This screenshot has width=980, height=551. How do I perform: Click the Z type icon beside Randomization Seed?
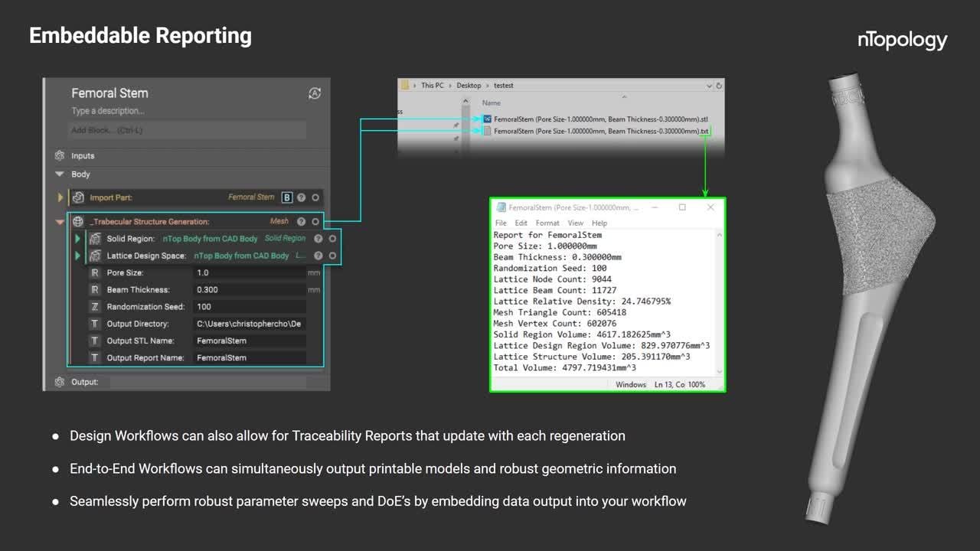(x=95, y=307)
